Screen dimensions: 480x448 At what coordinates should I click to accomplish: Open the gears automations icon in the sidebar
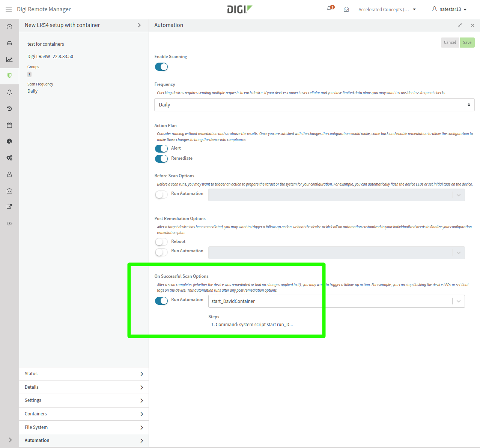click(9, 158)
